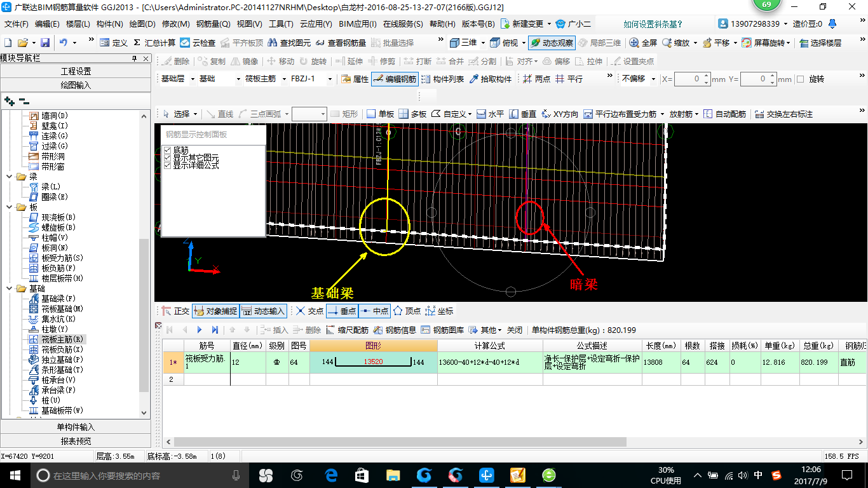Screen dimensions: 868x488
Task: Open 钢筋图库 rebar gallery
Action: 442,330
